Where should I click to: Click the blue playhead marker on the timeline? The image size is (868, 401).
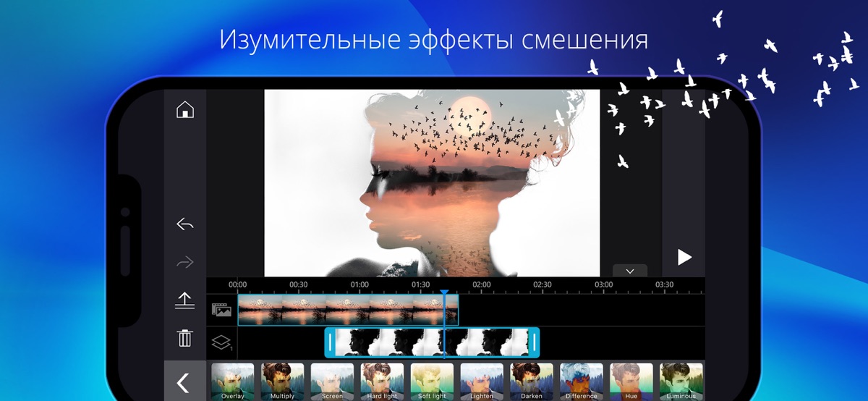tap(444, 294)
